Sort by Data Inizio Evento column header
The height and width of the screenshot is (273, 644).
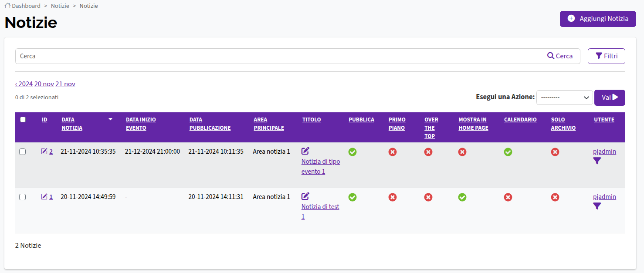tap(141, 124)
